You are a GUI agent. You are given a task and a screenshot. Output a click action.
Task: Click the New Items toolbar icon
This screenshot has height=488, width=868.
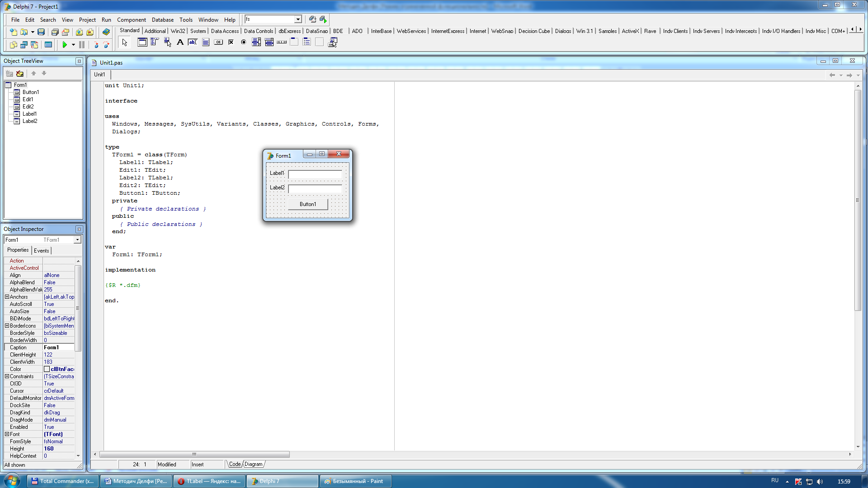[13, 32]
